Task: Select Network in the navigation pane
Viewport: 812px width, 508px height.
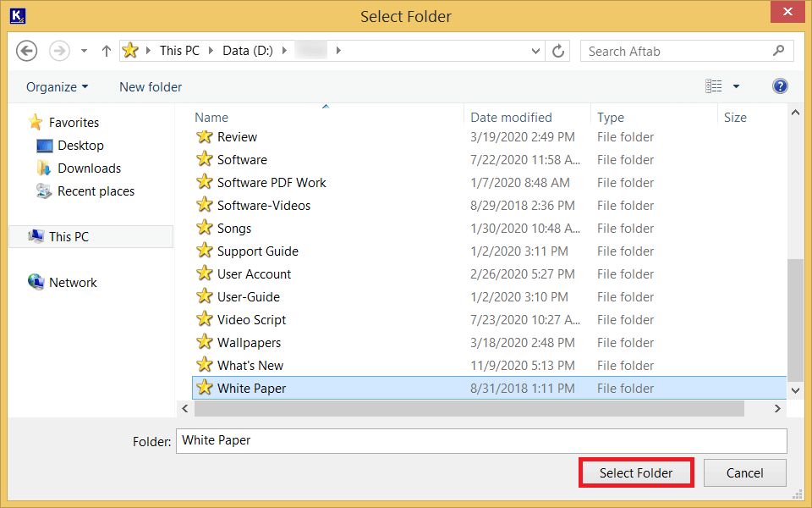Action: [x=72, y=282]
